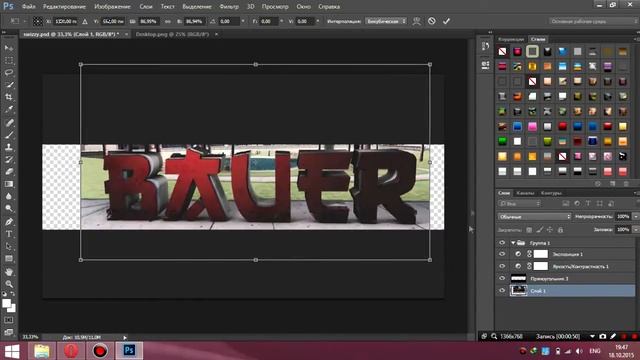Open the status bar info arrow
640x360 pixels.
pos(125,337)
